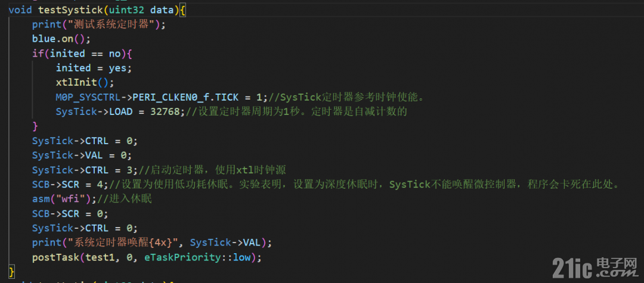Image resolution: width=644 pixels, height=283 pixels.
Task: Place cursor on blue.on() call
Action: coord(61,39)
